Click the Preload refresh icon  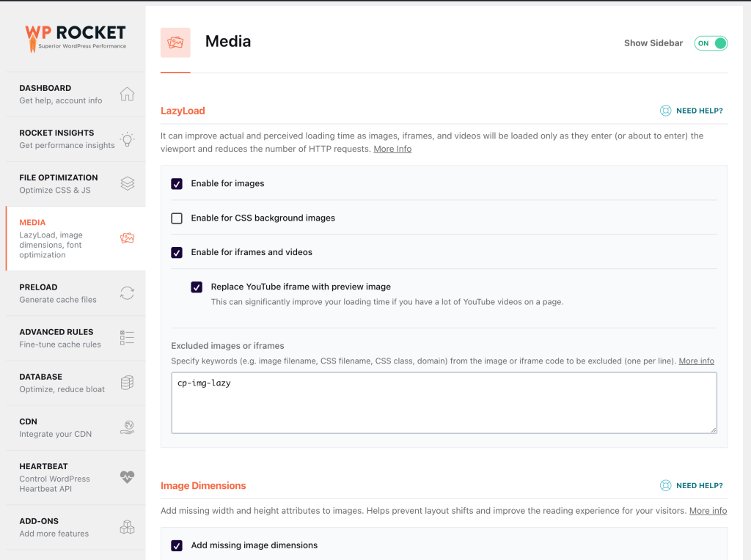(127, 292)
